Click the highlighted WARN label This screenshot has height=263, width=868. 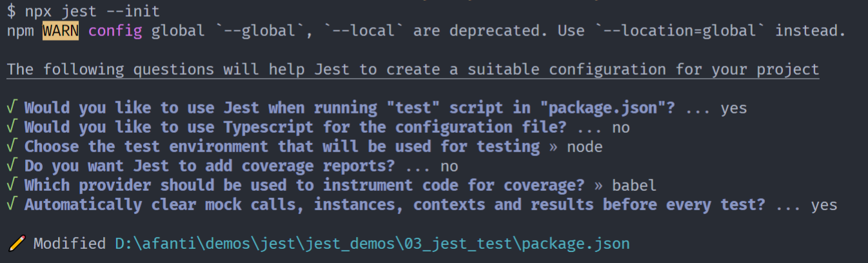point(61,30)
